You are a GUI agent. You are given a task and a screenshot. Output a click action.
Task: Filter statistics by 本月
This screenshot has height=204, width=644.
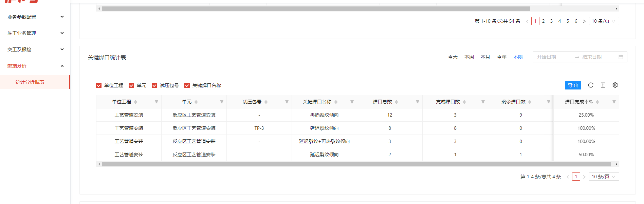tap(485, 57)
